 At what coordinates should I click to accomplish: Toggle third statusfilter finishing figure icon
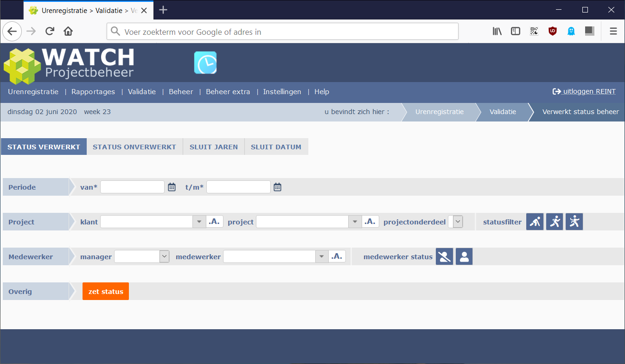pos(574,222)
